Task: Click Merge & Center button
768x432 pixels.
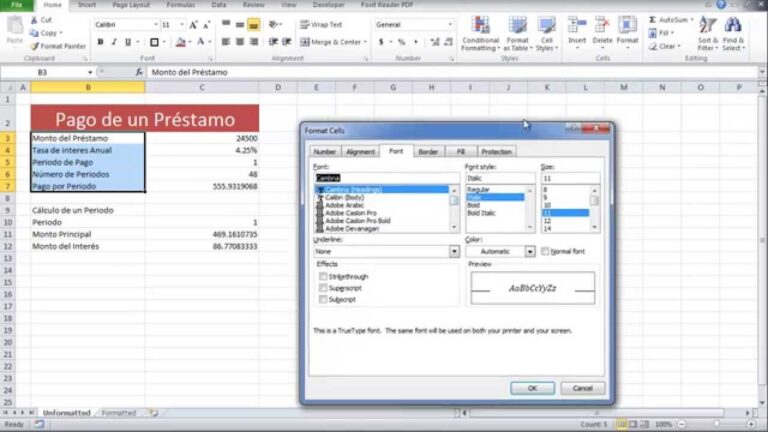Action: coord(333,42)
